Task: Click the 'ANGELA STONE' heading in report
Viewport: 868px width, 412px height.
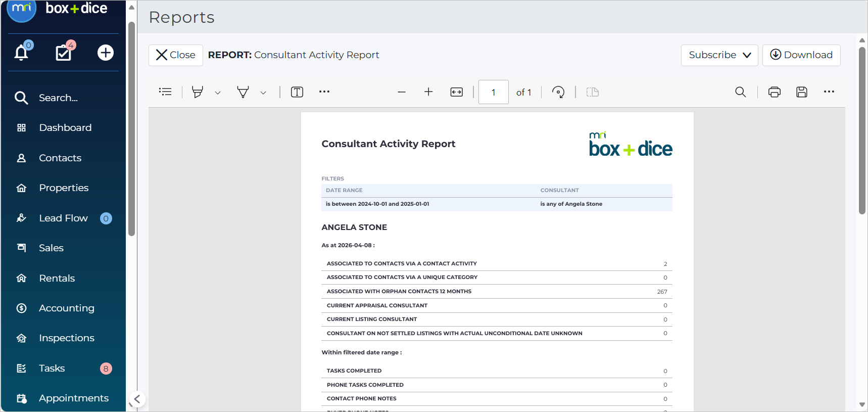Action: [x=354, y=227]
